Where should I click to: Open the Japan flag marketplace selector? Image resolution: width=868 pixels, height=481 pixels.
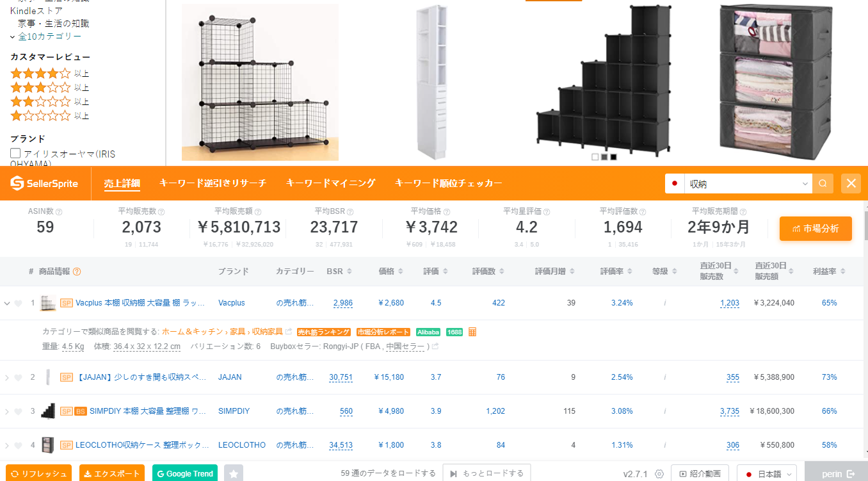(x=674, y=184)
